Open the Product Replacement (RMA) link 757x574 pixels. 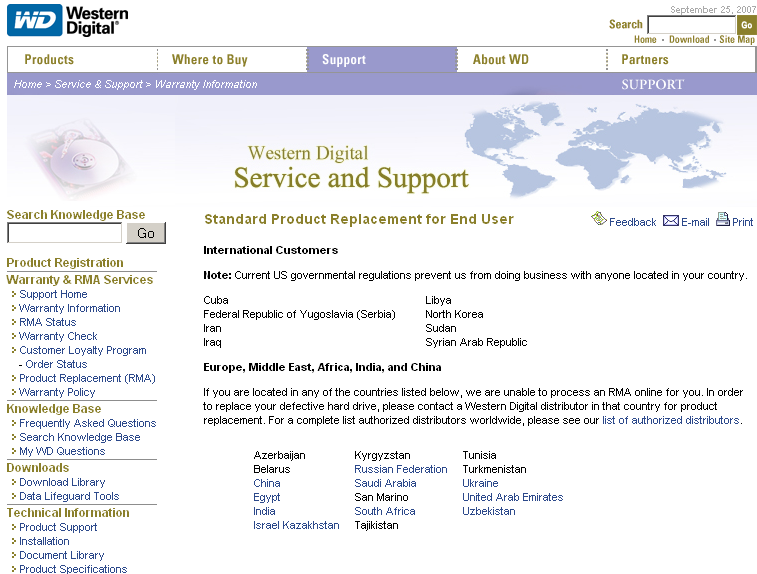pyautogui.click(x=87, y=378)
